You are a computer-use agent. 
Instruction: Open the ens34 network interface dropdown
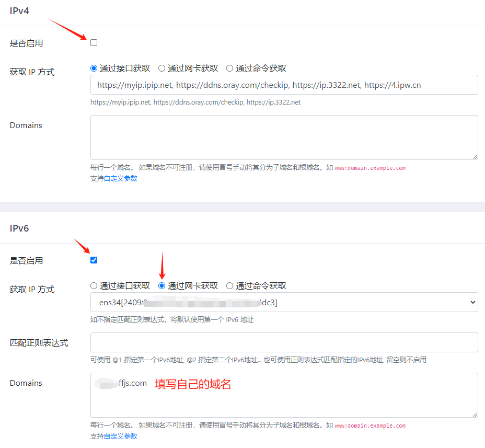[x=284, y=302]
